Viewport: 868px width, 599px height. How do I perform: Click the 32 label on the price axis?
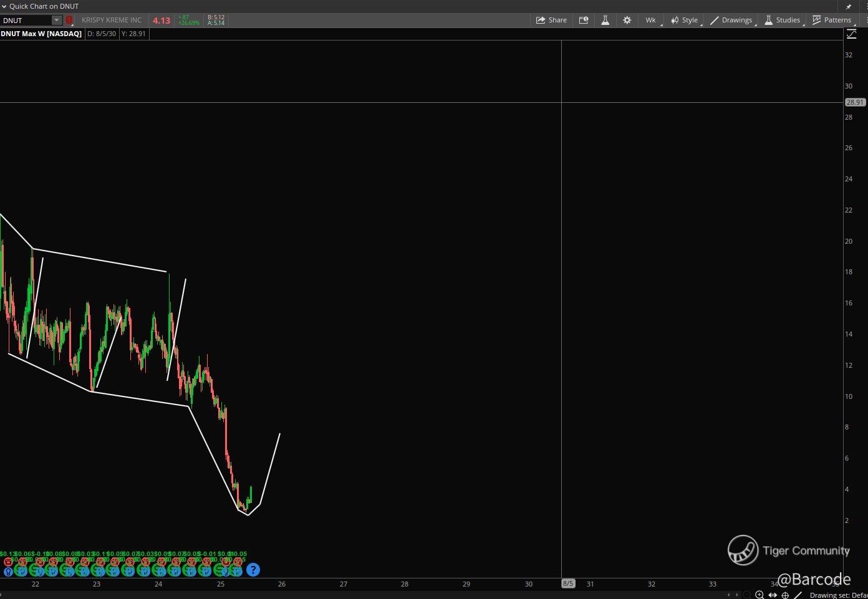point(849,55)
